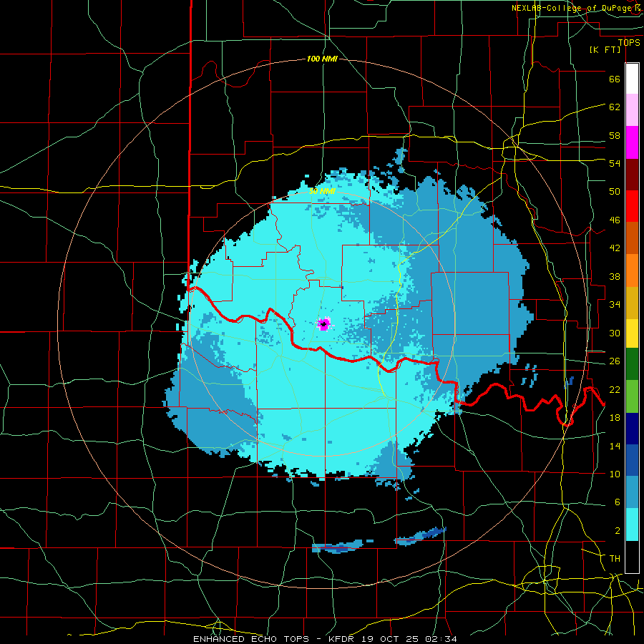This screenshot has width=644, height=644.
Task: Click the dark red 54 kft legend swatch
Action: click(x=632, y=174)
